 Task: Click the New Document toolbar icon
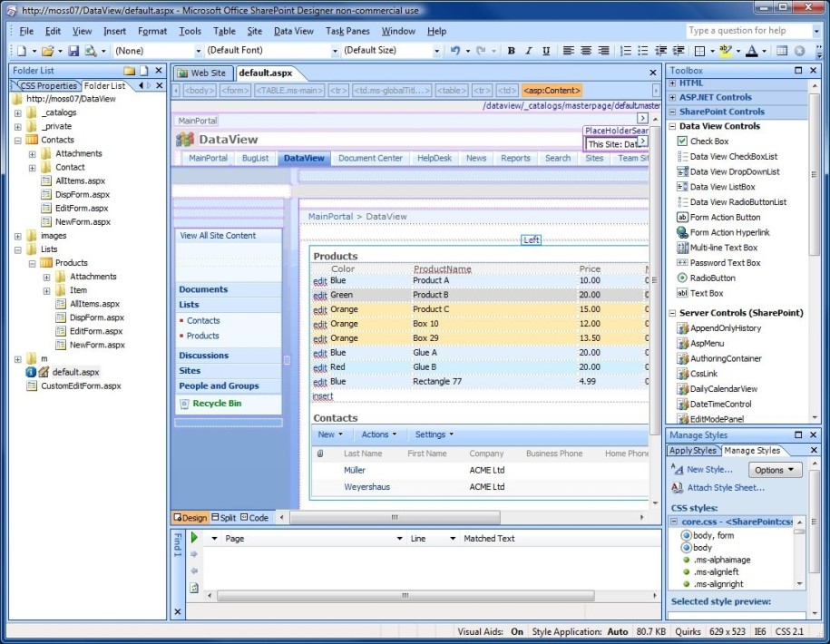point(22,51)
